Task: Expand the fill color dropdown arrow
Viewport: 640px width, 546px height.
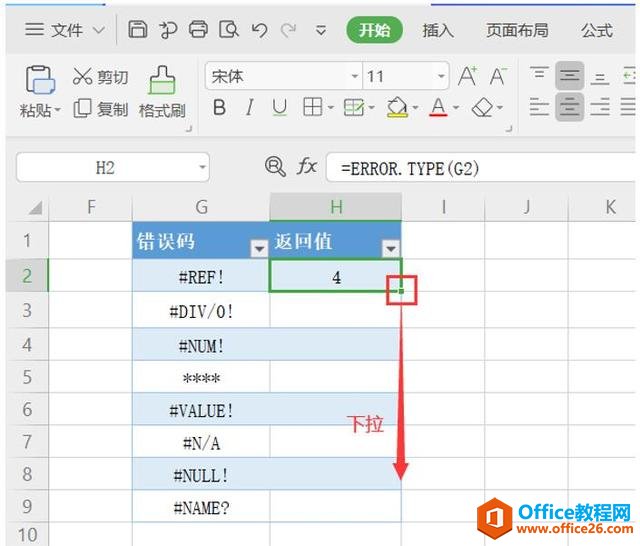Action: pyautogui.click(x=416, y=108)
